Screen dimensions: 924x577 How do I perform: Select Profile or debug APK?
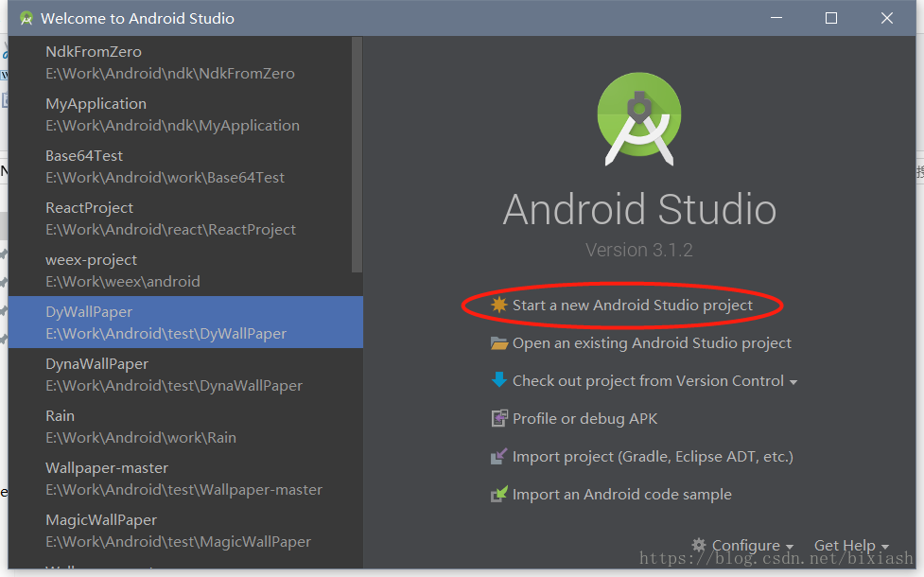pyautogui.click(x=584, y=418)
